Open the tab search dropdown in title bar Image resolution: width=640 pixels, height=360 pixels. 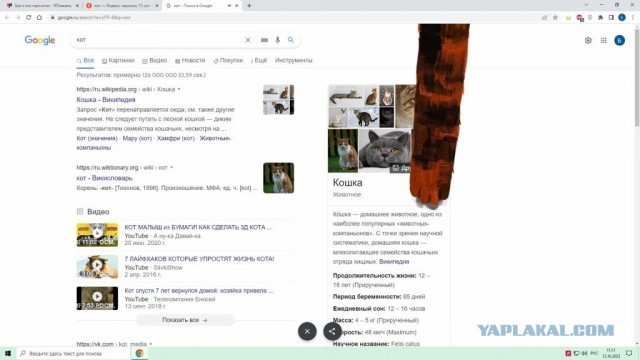point(587,5)
